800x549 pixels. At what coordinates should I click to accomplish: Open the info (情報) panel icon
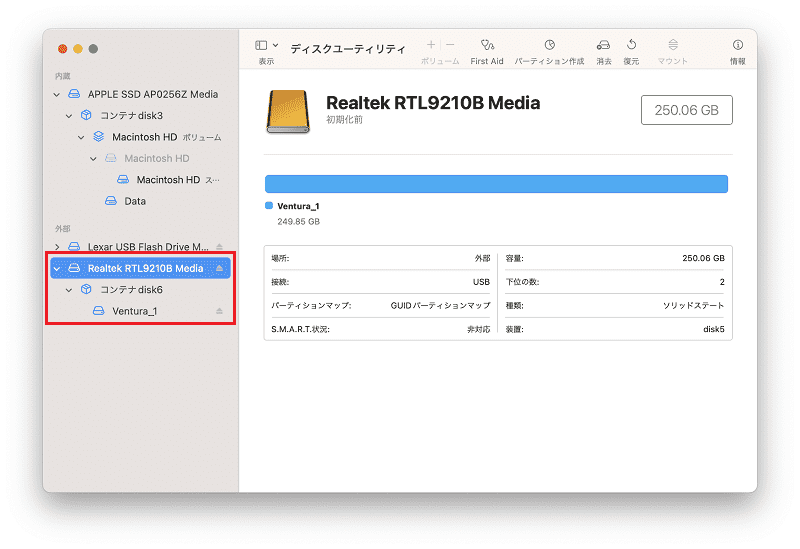[738, 45]
